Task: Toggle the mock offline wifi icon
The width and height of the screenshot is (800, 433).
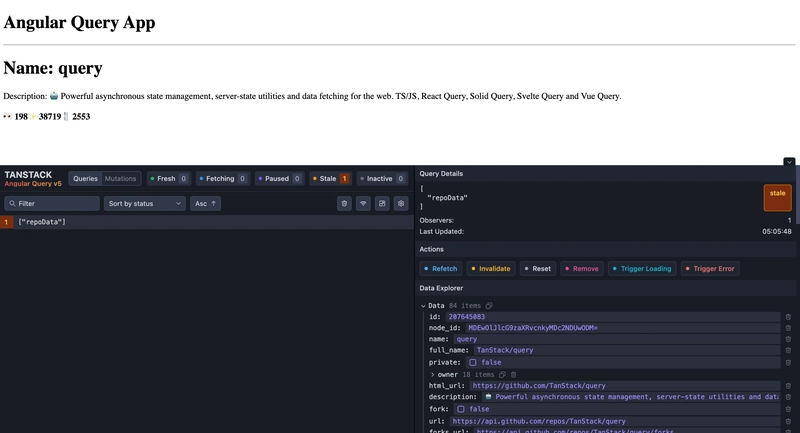Action: (363, 203)
